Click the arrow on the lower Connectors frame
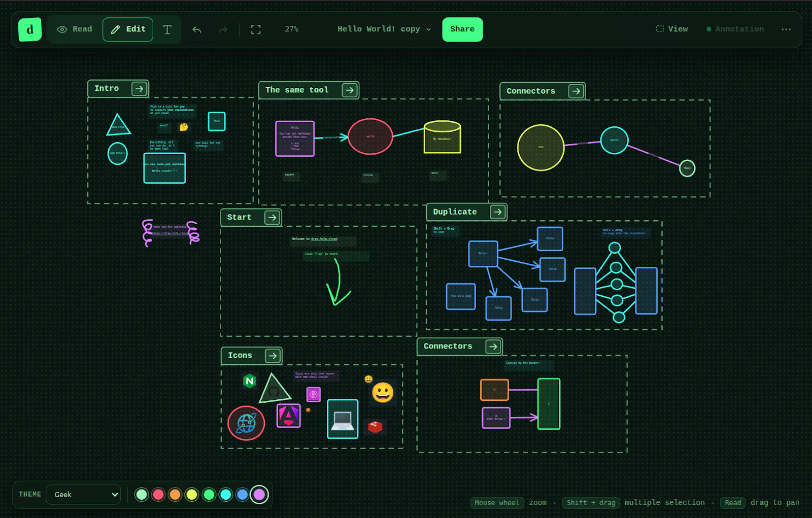Viewport: 812px width, 518px height. pyautogui.click(x=493, y=347)
